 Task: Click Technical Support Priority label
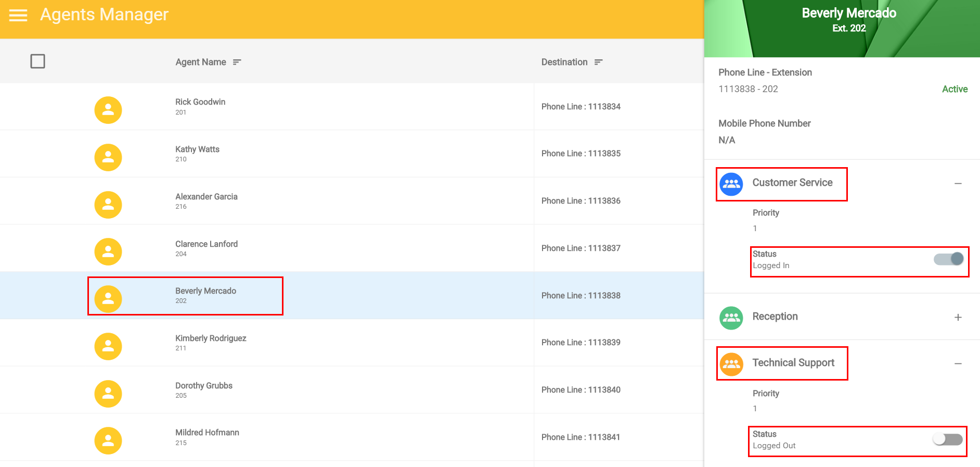[x=766, y=394]
